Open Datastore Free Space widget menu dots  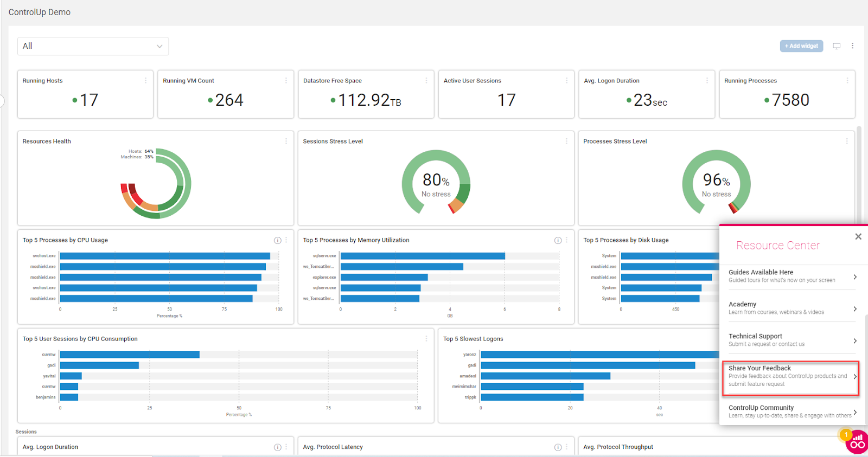tap(426, 80)
